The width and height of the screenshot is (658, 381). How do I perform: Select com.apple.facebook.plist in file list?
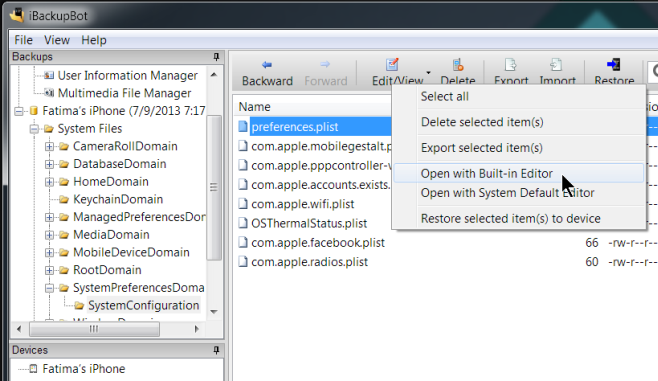click(x=318, y=243)
